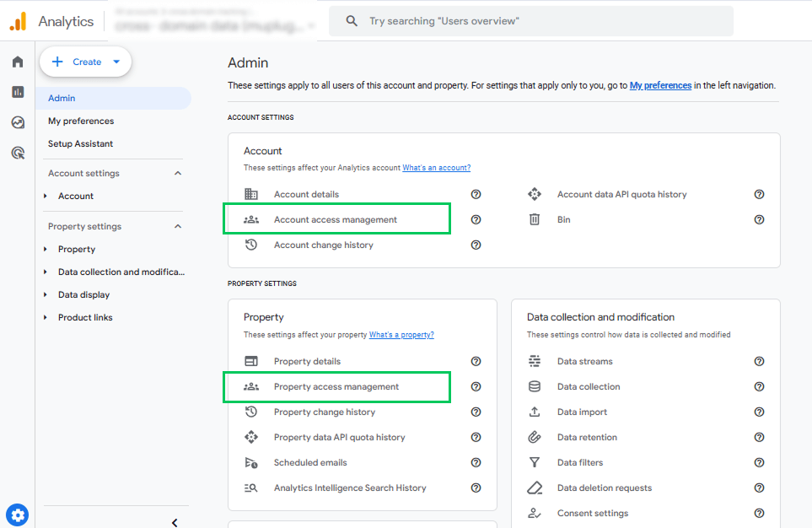The image size is (812, 528).
Task: Click the Account data API quota icon
Action: [535, 194]
